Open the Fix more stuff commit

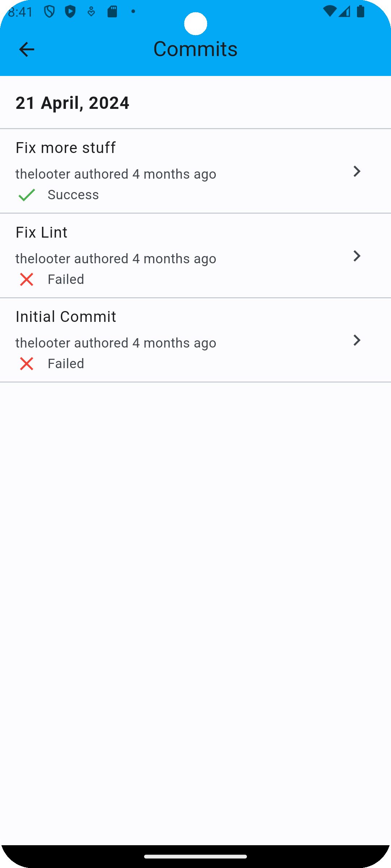[66, 148]
